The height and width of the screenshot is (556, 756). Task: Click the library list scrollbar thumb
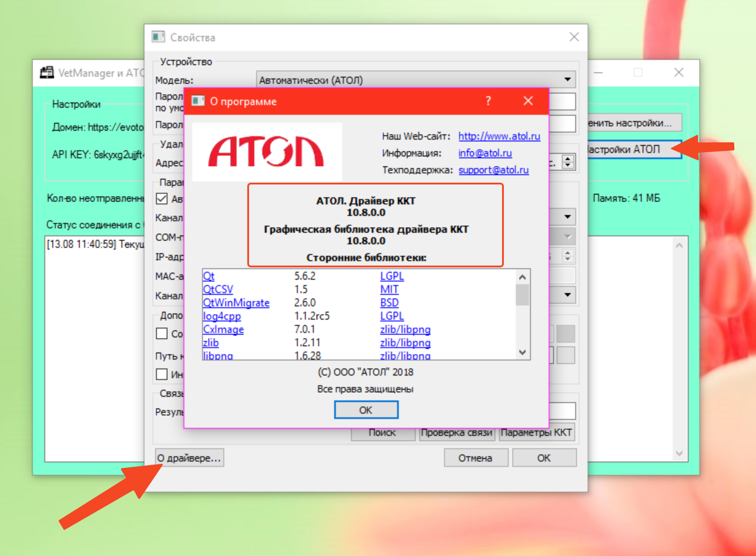tap(522, 295)
